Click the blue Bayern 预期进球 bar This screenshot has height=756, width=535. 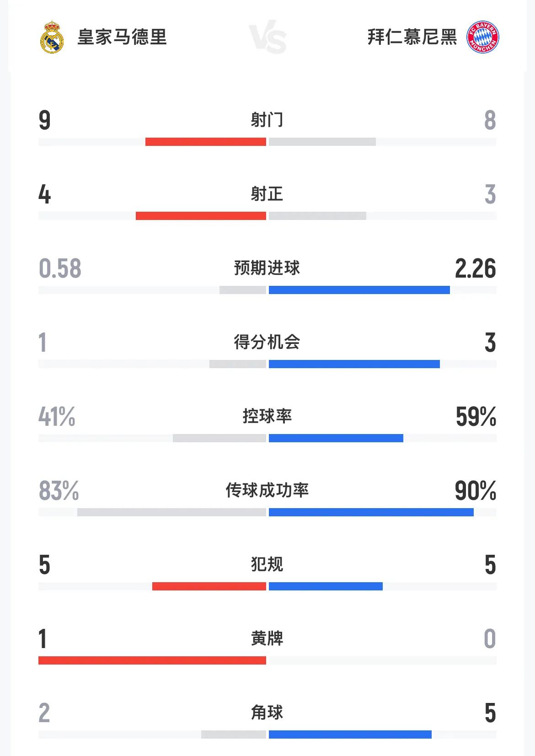359,290
